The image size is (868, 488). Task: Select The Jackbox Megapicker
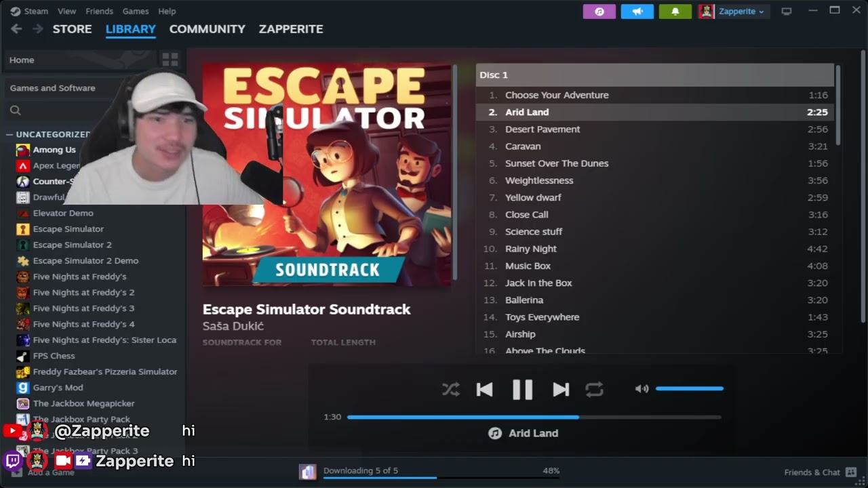coord(83,403)
